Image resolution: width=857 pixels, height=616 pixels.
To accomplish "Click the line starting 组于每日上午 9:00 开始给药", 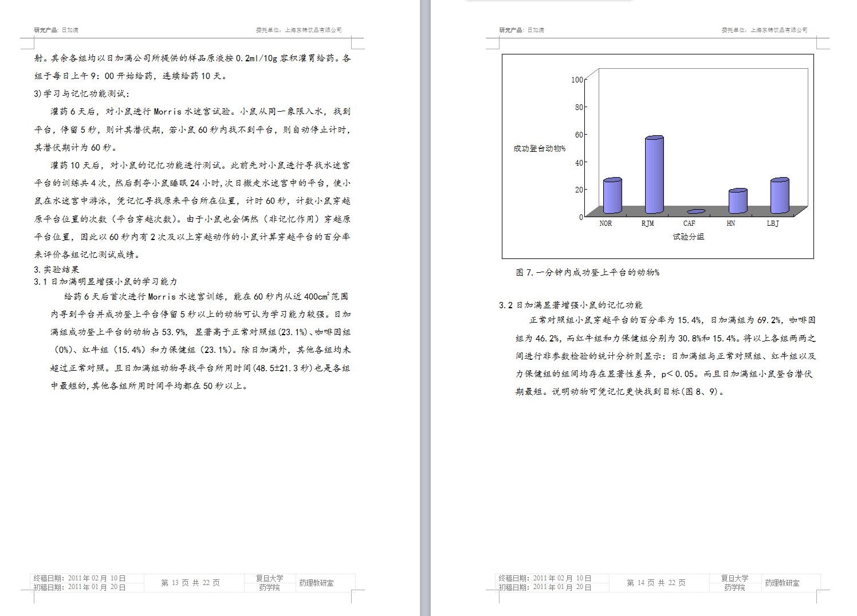I will tap(131, 76).
